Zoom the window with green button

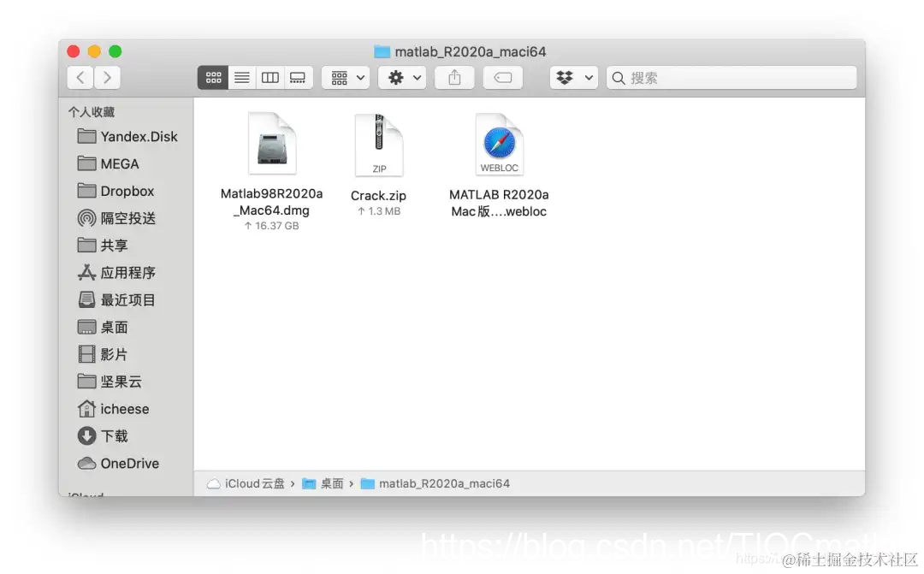115,51
